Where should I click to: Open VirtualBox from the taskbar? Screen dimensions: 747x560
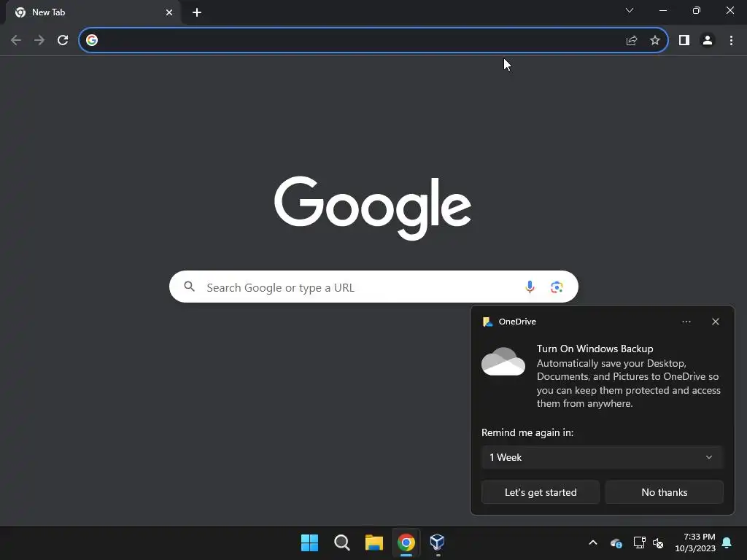(x=438, y=542)
